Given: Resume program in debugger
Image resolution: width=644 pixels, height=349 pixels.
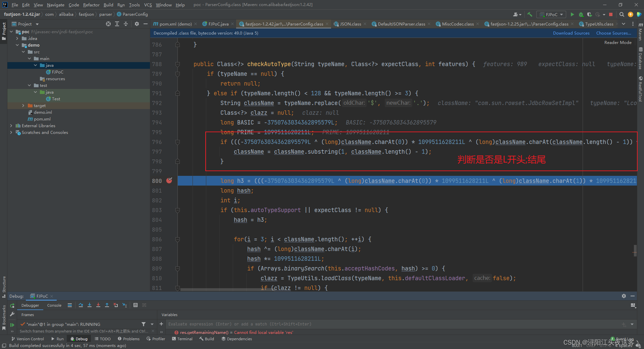Looking at the screenshot, I should click(12, 325).
